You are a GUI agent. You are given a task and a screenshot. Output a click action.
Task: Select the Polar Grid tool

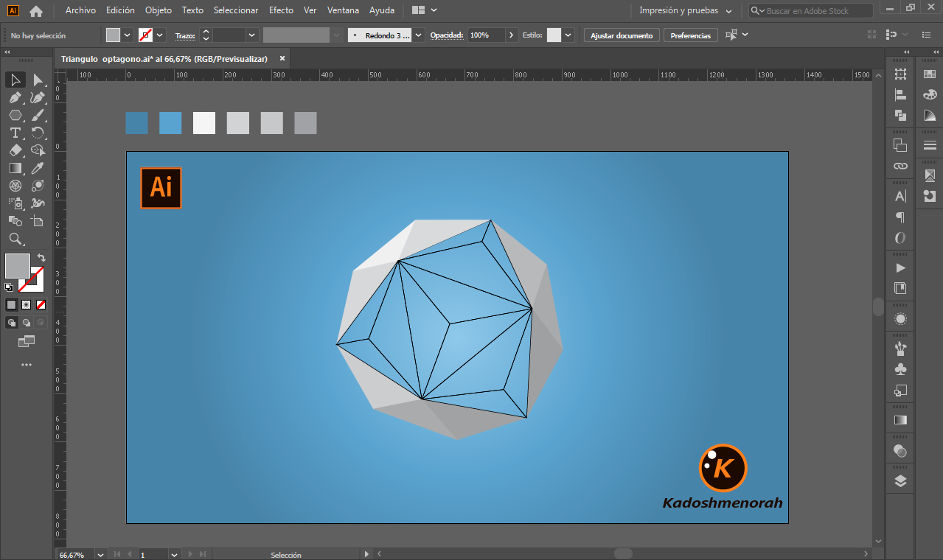coord(15,186)
